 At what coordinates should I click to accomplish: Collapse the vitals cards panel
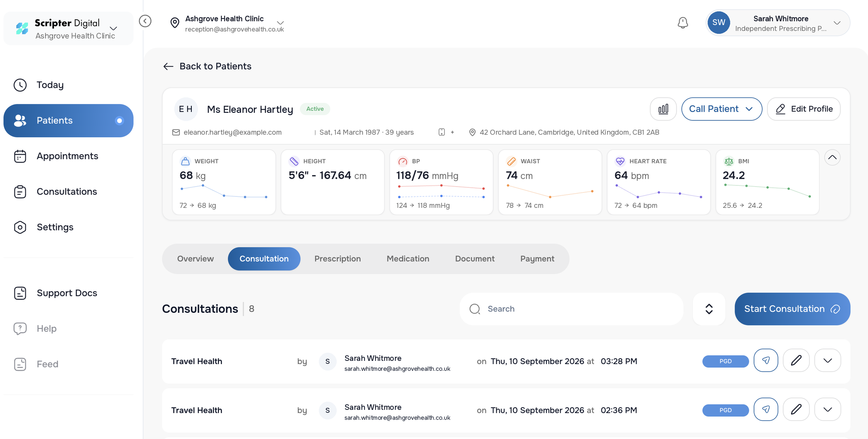(x=832, y=157)
